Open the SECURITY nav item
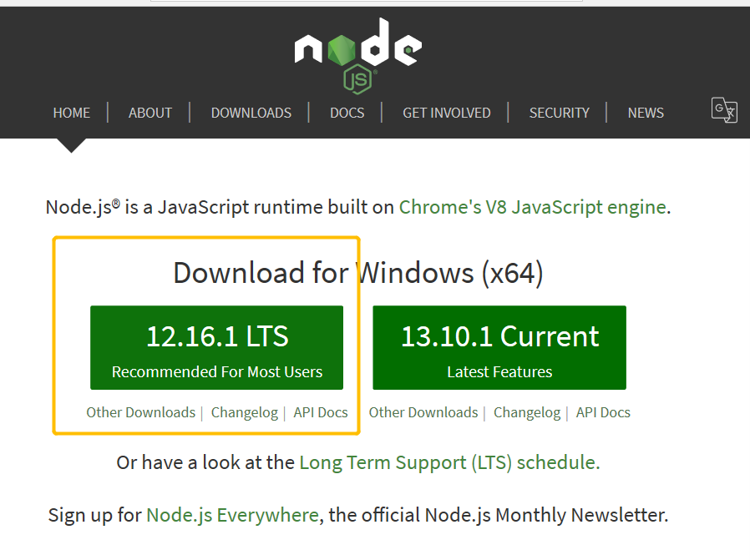This screenshot has width=750, height=560. pyautogui.click(x=559, y=113)
